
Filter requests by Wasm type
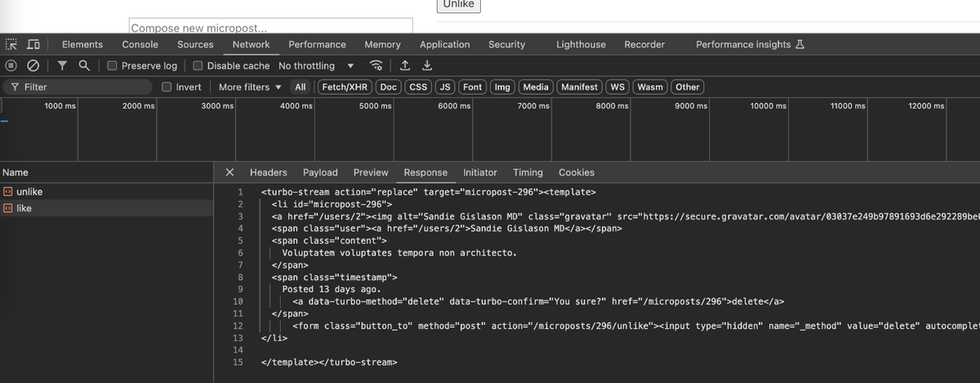(x=650, y=87)
